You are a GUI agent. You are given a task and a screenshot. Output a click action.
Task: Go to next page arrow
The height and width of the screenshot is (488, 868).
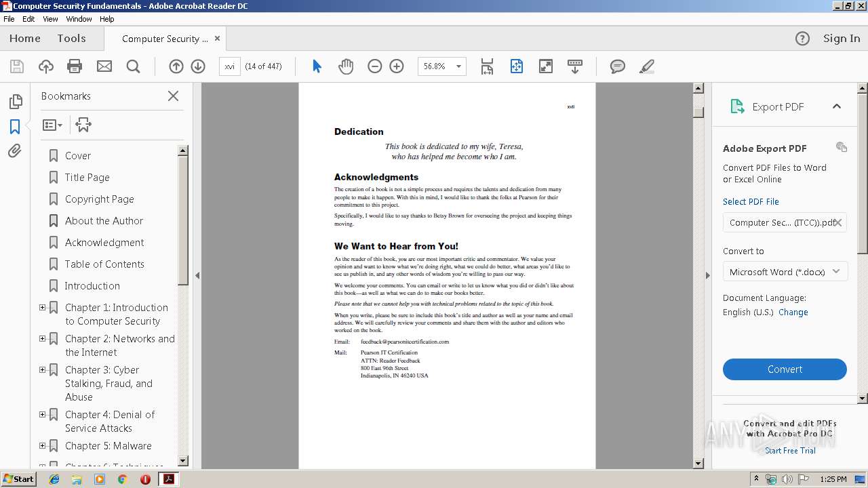(x=198, y=66)
